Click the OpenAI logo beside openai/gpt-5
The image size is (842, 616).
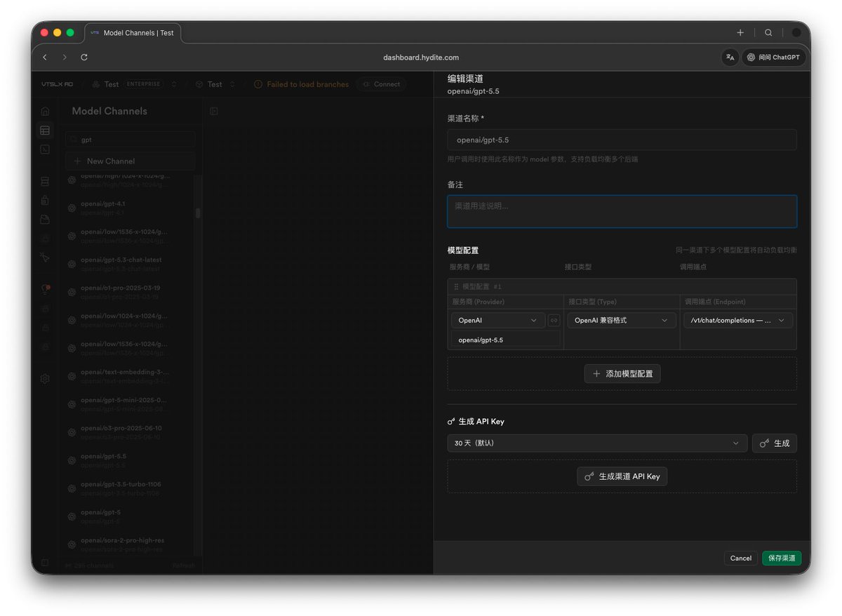[72, 517]
